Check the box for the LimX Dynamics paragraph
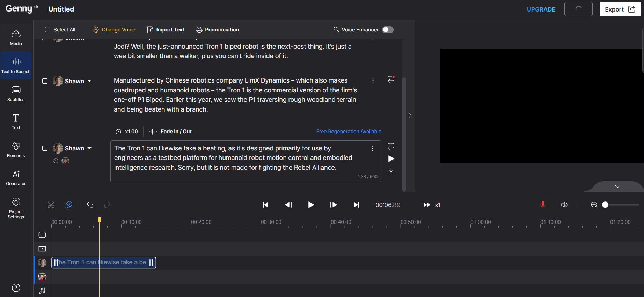 click(45, 81)
